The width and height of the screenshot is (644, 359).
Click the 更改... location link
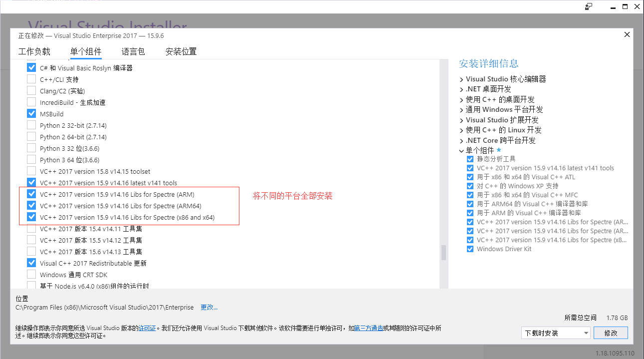pos(209,307)
